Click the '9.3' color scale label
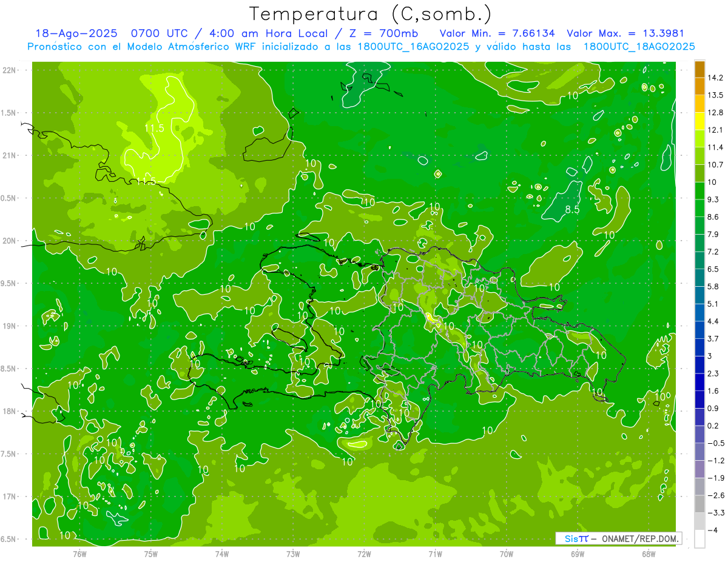This screenshot has width=728, height=562. coord(713,199)
